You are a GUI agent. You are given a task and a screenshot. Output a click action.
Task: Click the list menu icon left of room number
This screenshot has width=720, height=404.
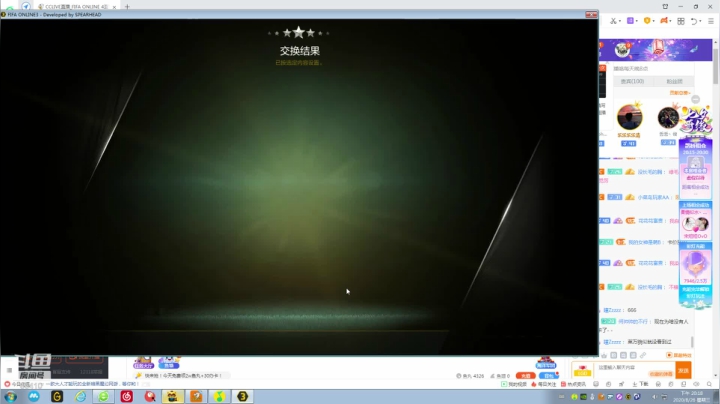(9, 370)
